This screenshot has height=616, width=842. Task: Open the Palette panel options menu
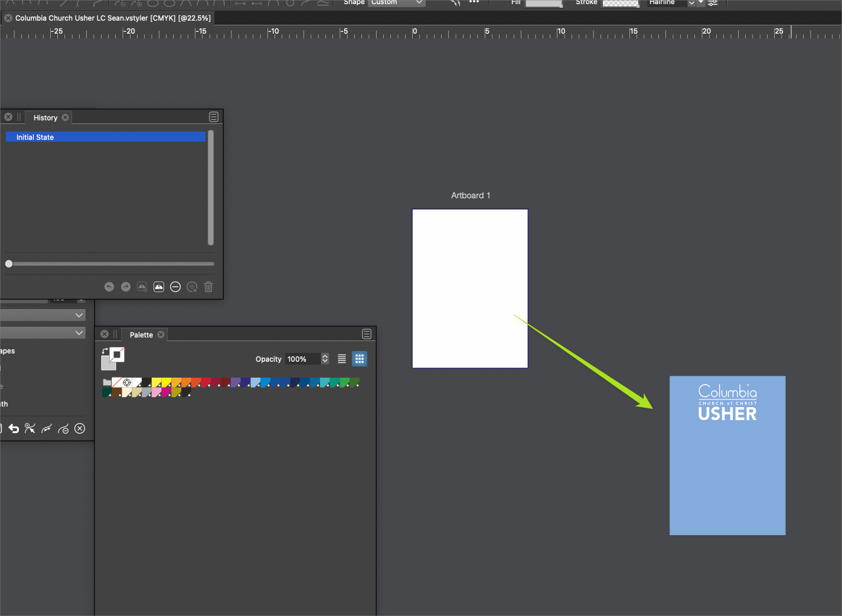(367, 334)
